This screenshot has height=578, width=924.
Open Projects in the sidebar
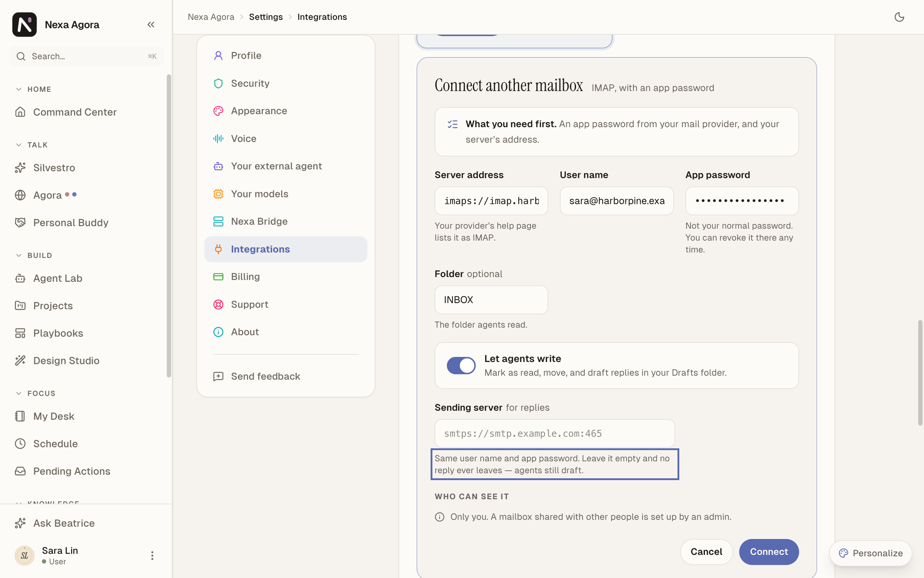[86, 306]
